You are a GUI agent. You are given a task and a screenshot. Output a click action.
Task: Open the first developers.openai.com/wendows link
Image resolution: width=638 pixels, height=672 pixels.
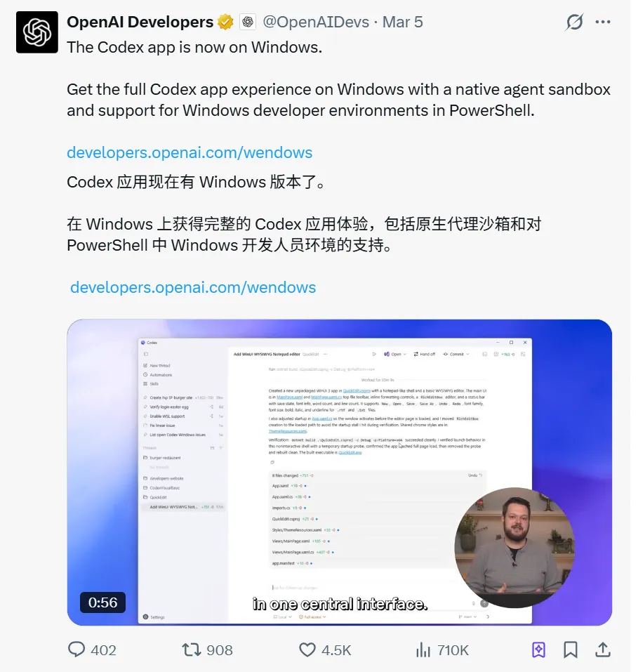pyautogui.click(x=190, y=152)
